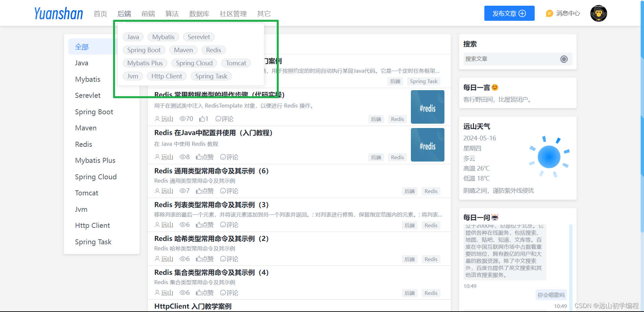The image size is (644, 312).
Task: Select Spring Cloud tag in dropdown panel
Action: pyautogui.click(x=194, y=63)
